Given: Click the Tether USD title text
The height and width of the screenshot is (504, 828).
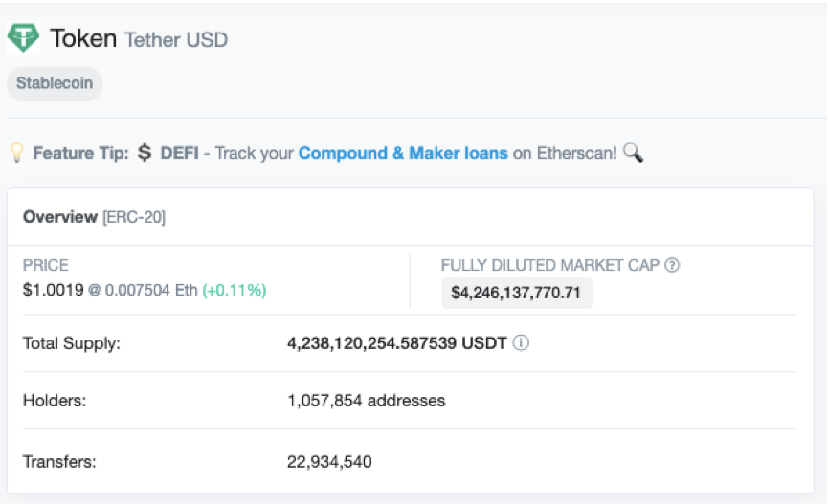Looking at the screenshot, I should click(176, 40).
